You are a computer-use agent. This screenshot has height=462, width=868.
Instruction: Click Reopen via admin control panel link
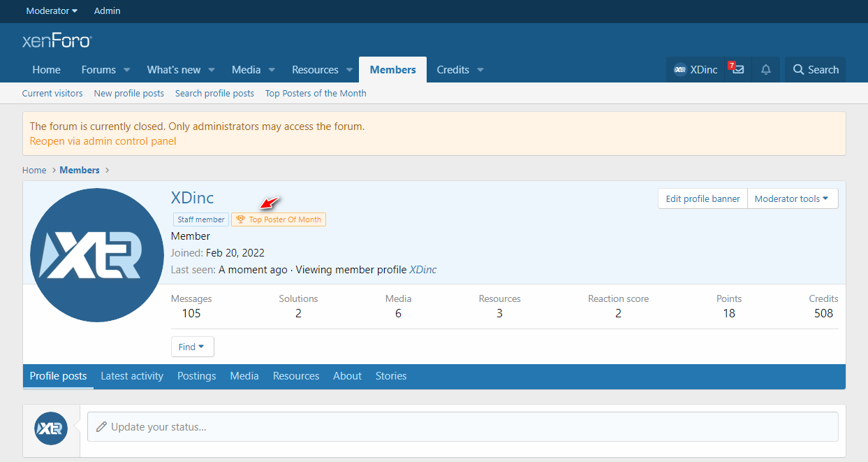pos(103,141)
